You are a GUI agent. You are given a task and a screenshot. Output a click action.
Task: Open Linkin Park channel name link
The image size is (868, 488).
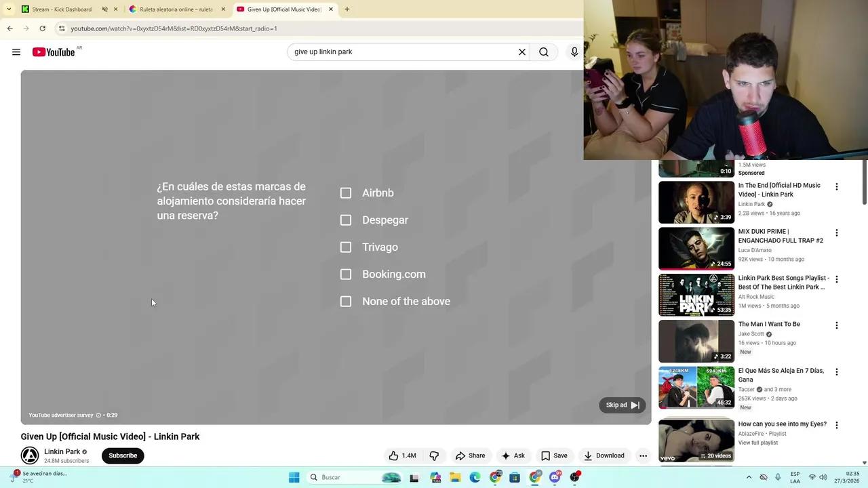click(x=62, y=451)
